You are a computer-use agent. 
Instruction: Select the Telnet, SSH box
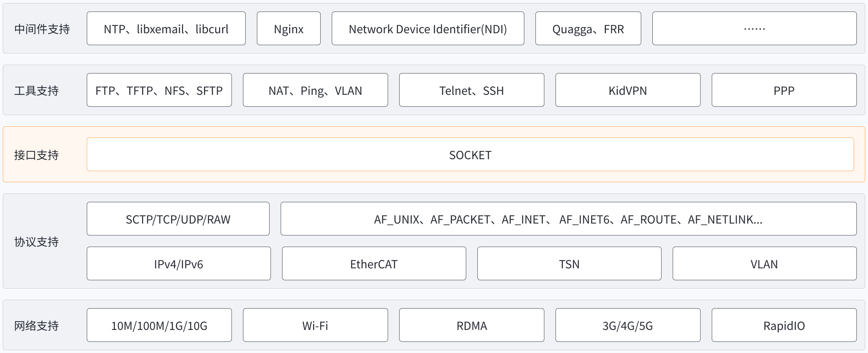point(471,90)
